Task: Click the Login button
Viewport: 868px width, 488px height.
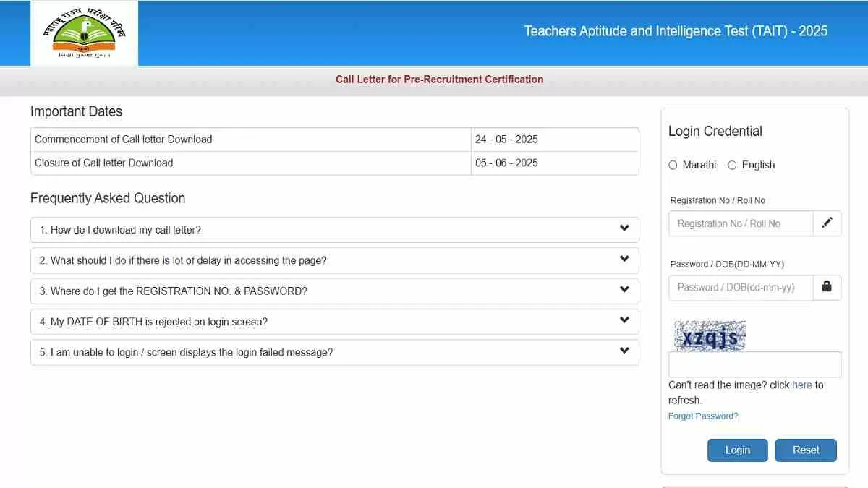Action: (737, 450)
